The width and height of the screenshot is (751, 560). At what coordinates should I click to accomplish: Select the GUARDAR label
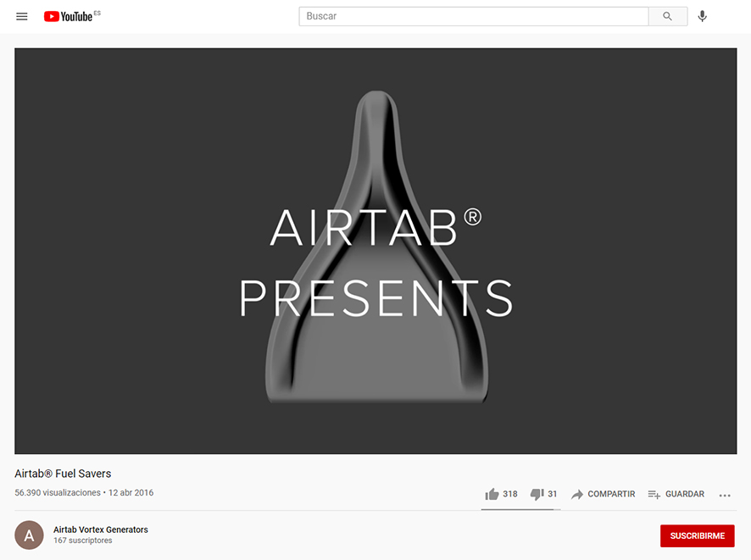684,494
